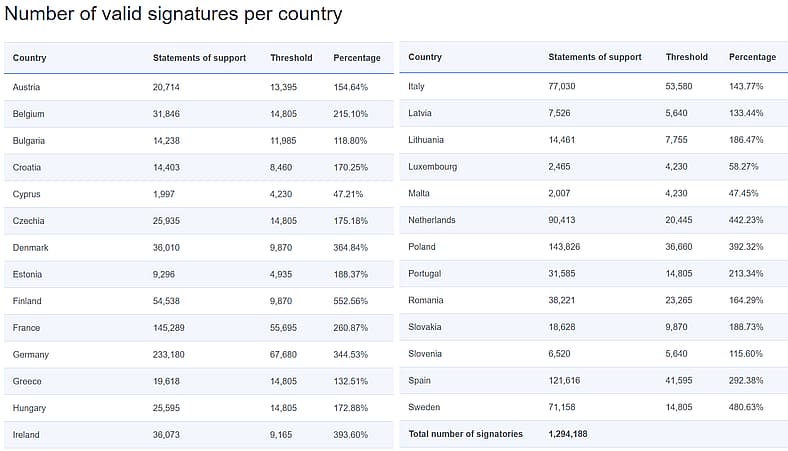
Task: Click the right table's Percentage column header
Action: pos(752,57)
